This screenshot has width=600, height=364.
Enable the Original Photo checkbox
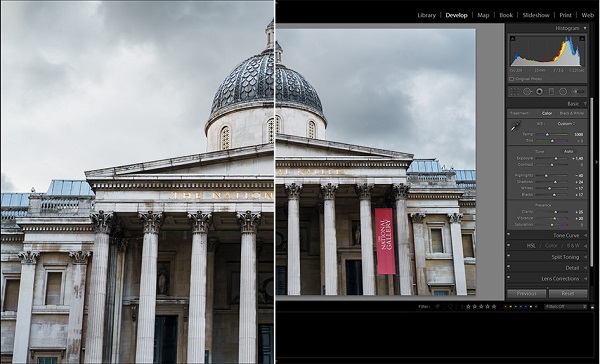[512, 79]
